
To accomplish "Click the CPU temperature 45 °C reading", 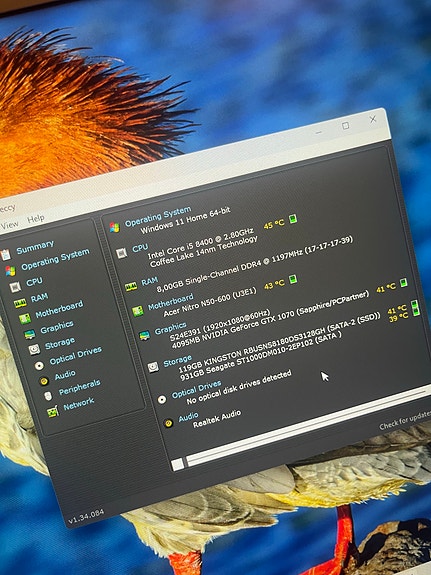I will click(x=274, y=224).
